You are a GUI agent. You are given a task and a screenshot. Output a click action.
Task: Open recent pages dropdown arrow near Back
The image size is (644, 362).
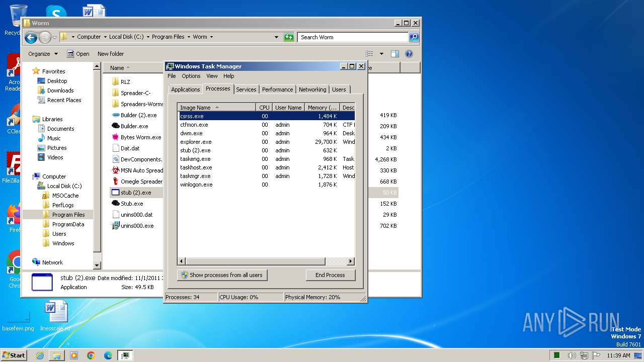54,38
